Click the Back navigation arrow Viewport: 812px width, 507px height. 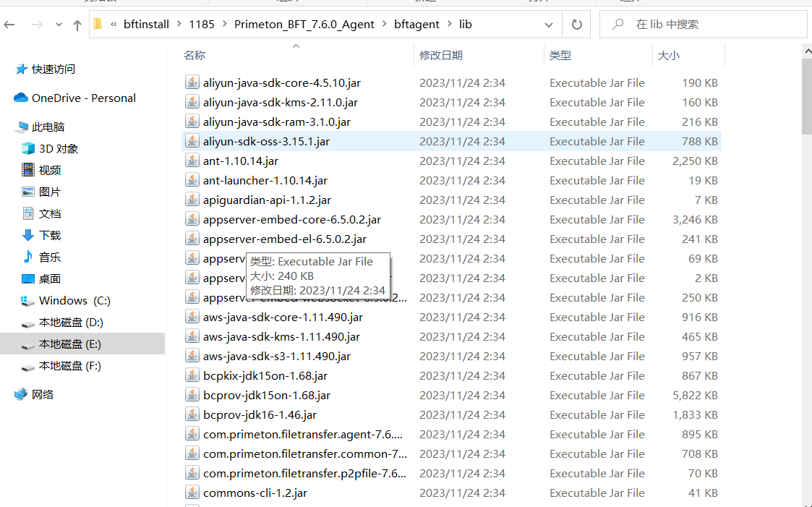(10, 25)
